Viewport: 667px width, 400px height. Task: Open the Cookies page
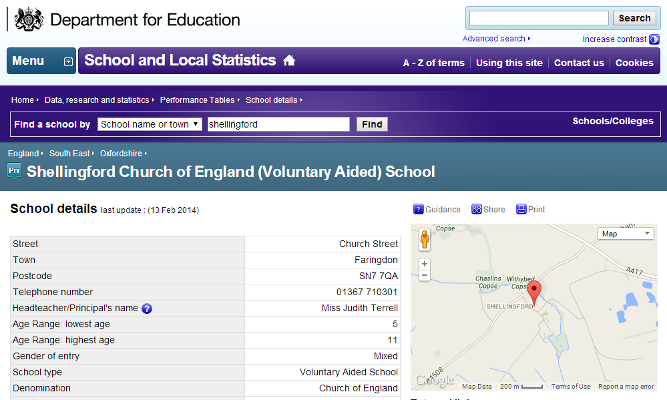coord(634,63)
